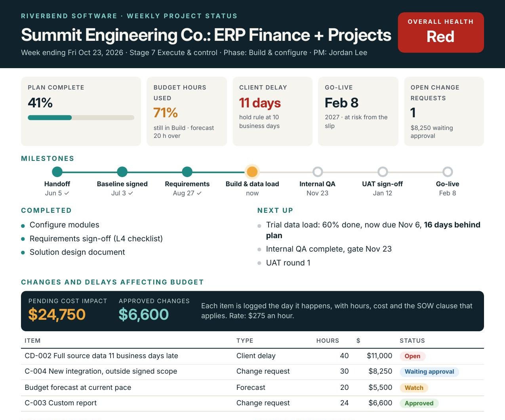The height and width of the screenshot is (420, 505).
Task: Click the $6,600 approved changes figure
Action: pos(143,315)
